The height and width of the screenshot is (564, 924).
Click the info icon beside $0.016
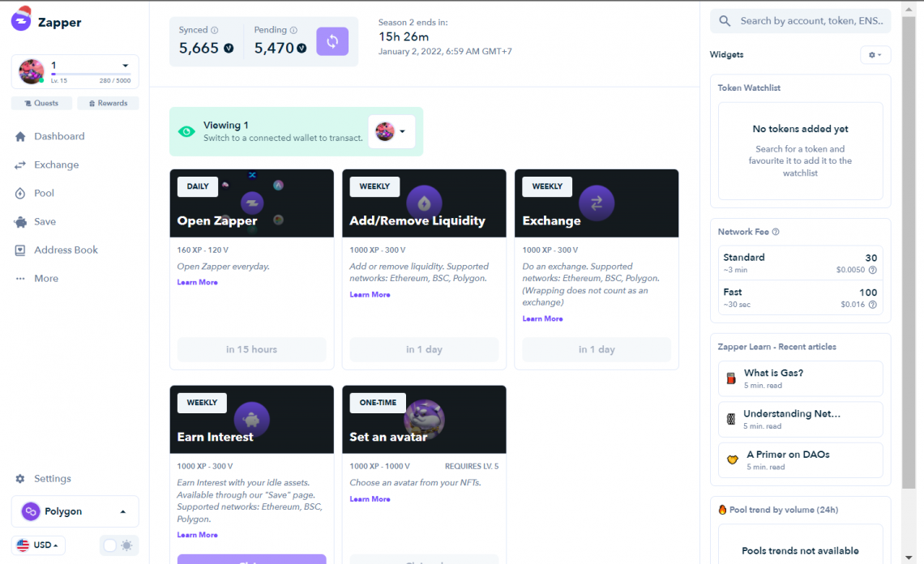873,305
